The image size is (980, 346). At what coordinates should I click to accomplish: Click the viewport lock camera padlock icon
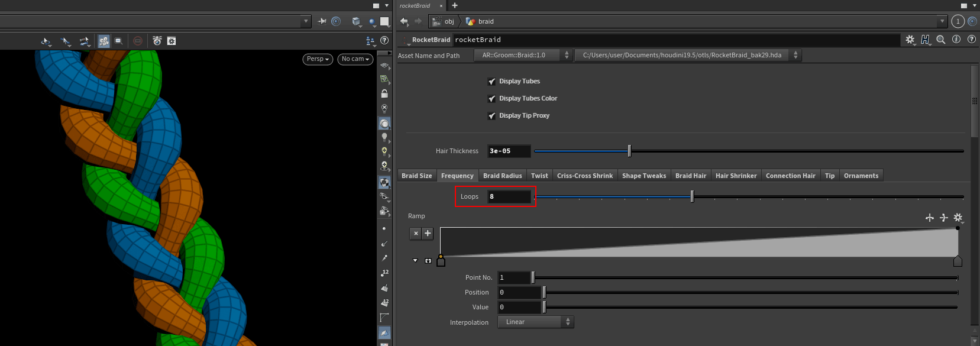[384, 93]
